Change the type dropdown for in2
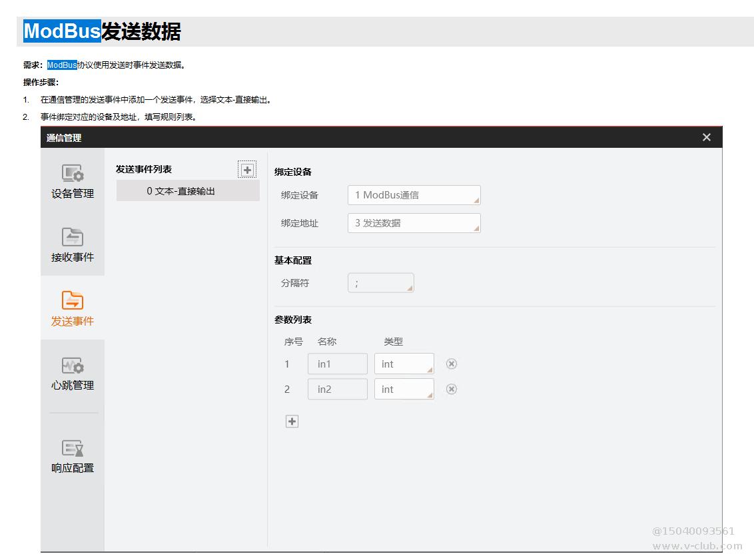 (404, 390)
